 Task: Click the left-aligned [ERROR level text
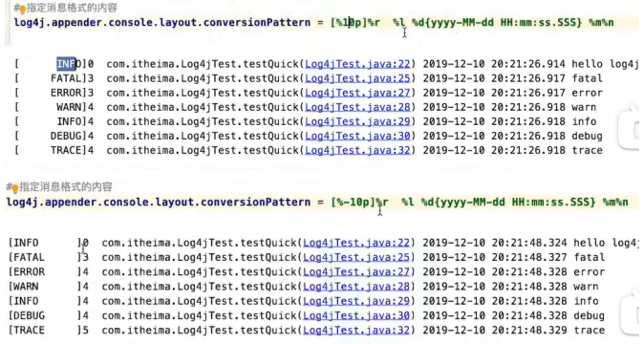[x=27, y=271]
